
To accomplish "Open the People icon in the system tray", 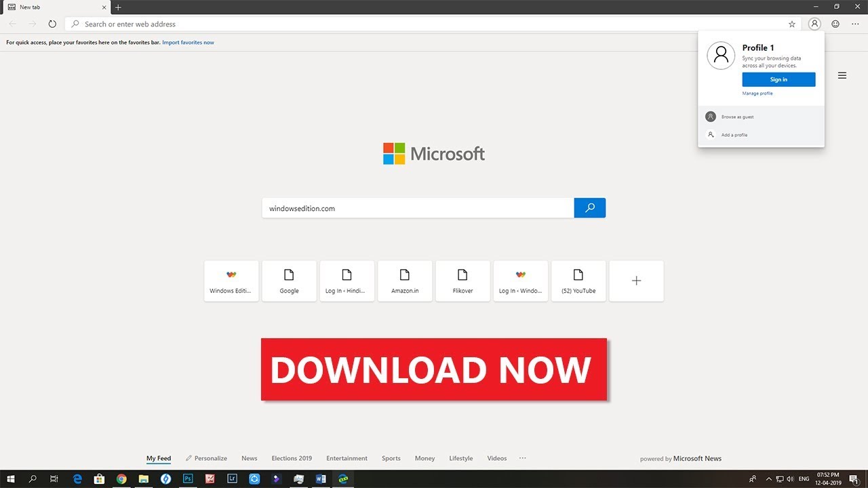I will pos(753,479).
